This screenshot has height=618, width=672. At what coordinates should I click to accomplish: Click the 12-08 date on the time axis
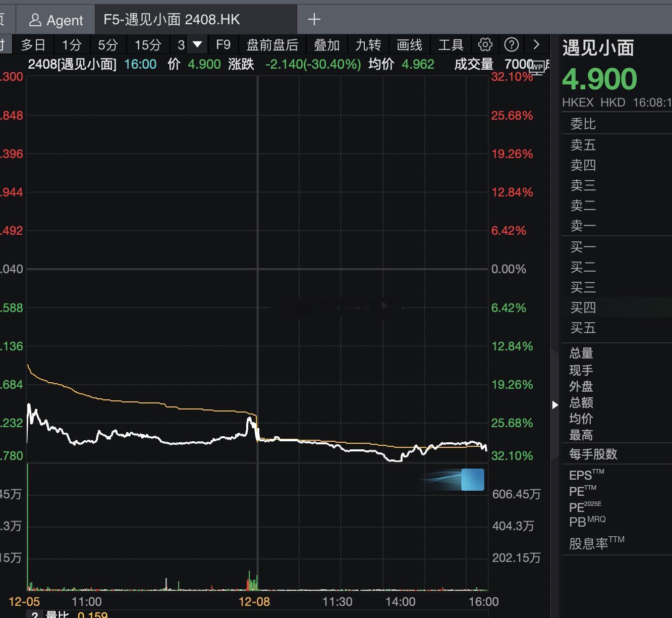pos(254,602)
